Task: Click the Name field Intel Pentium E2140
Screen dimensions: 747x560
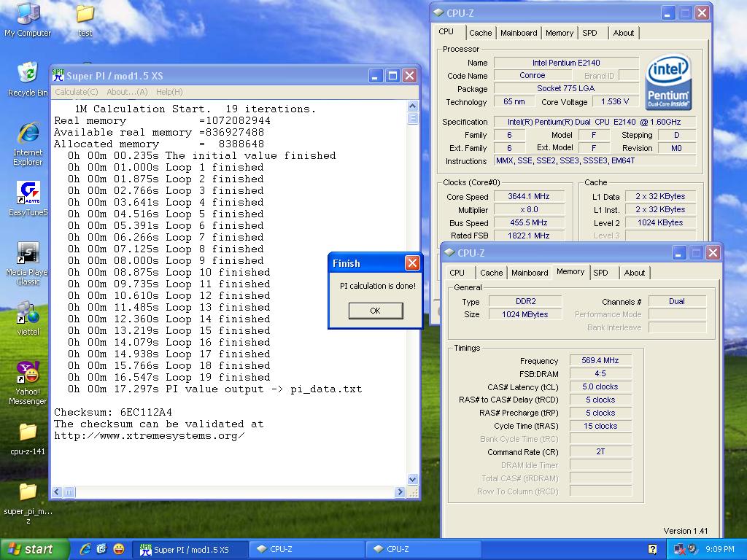Action: pyautogui.click(x=566, y=63)
